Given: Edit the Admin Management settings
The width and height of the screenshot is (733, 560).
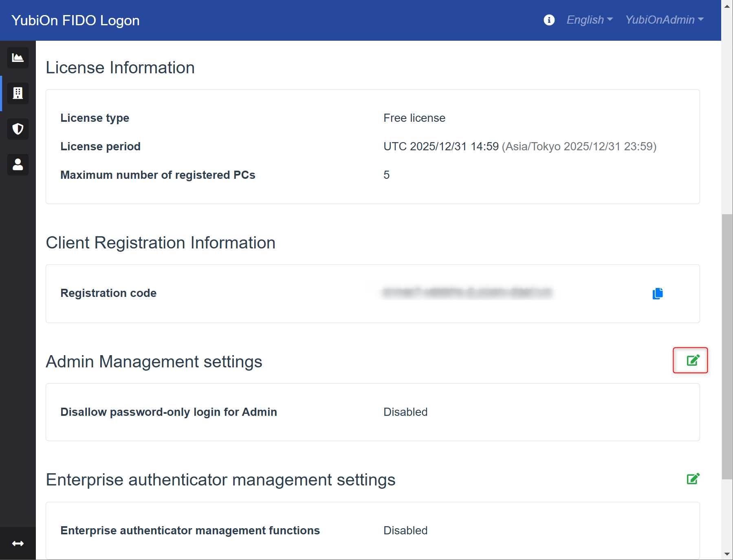Looking at the screenshot, I should coord(693,360).
